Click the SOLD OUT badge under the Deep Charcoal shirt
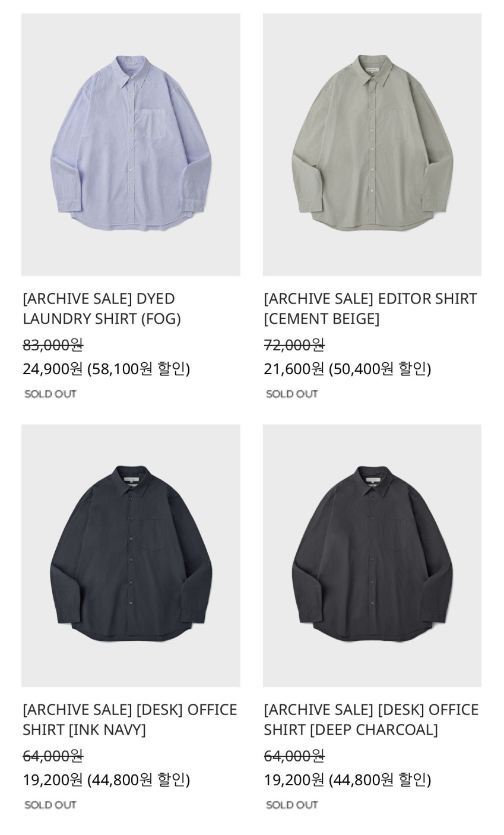This screenshot has height=835, width=504. point(292,805)
